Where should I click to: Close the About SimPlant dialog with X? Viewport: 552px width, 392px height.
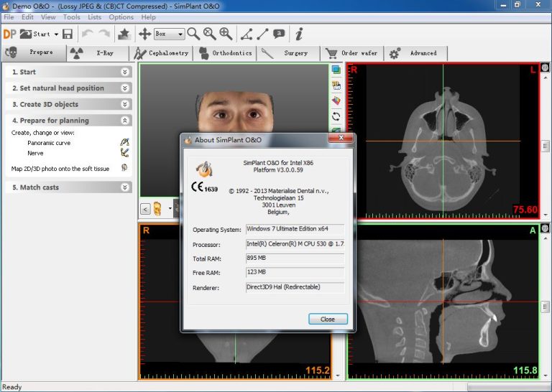pos(341,138)
